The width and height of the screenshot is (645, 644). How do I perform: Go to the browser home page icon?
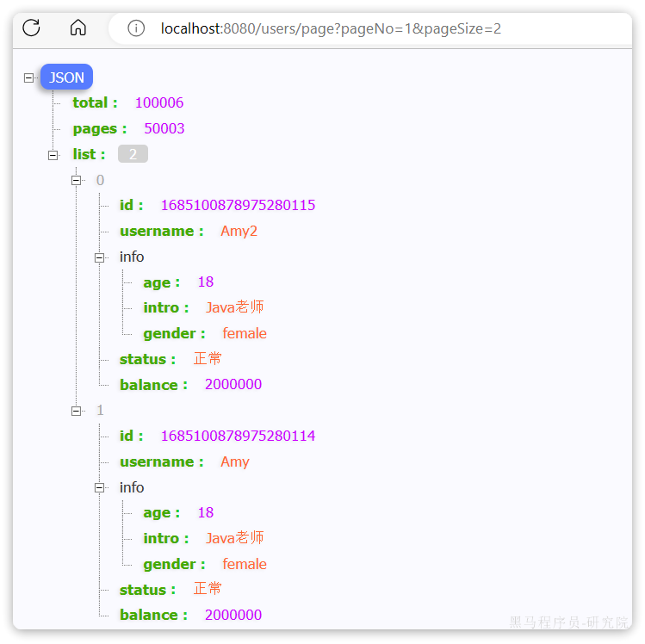78,28
